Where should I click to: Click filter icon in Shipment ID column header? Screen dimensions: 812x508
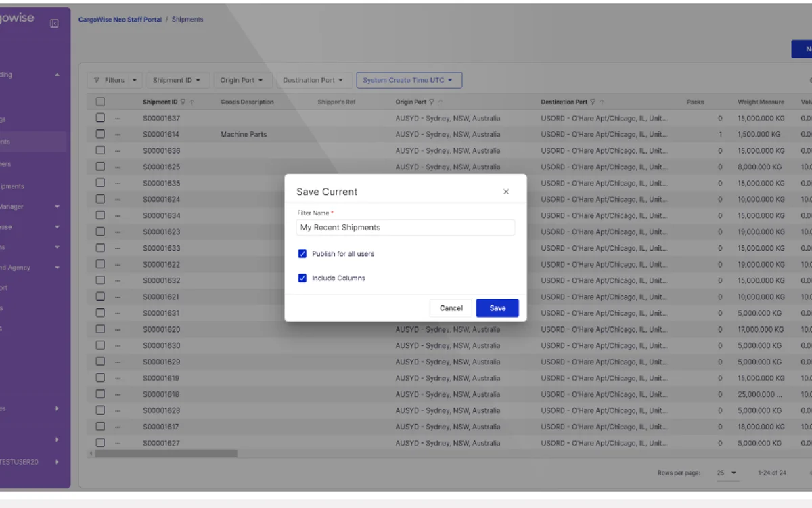tap(183, 102)
